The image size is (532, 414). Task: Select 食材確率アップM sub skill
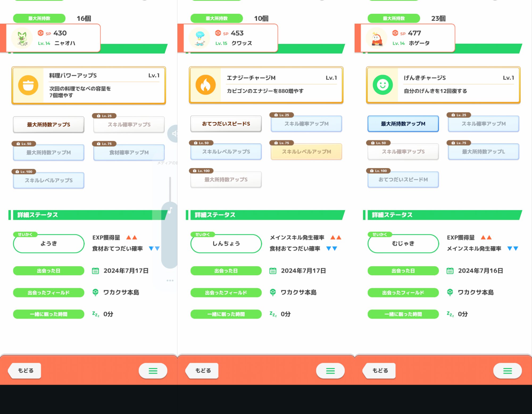(x=129, y=152)
